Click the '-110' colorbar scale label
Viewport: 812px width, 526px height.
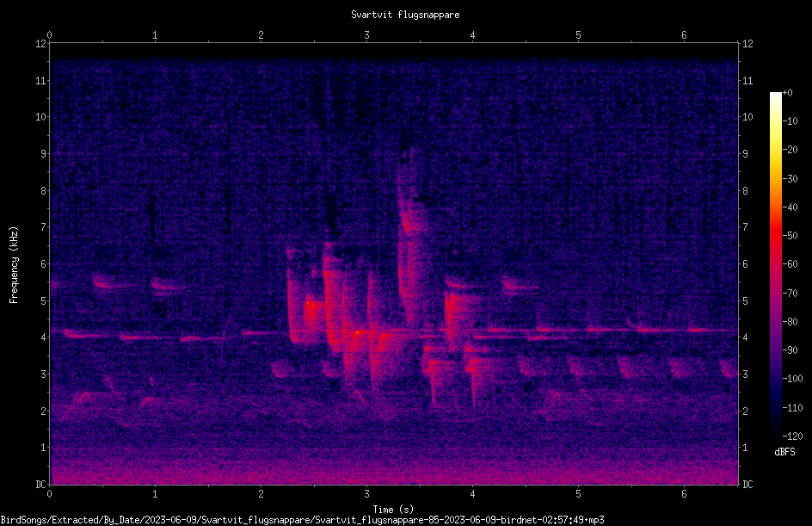tap(793, 408)
